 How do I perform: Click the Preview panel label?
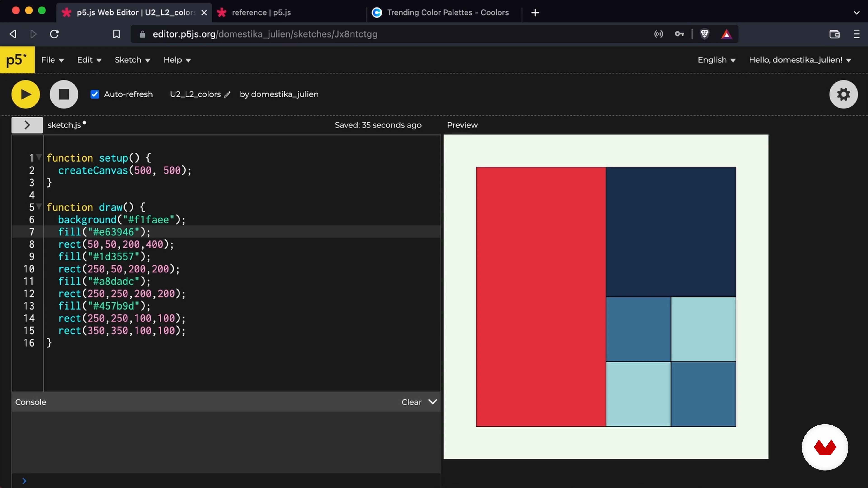pos(462,125)
